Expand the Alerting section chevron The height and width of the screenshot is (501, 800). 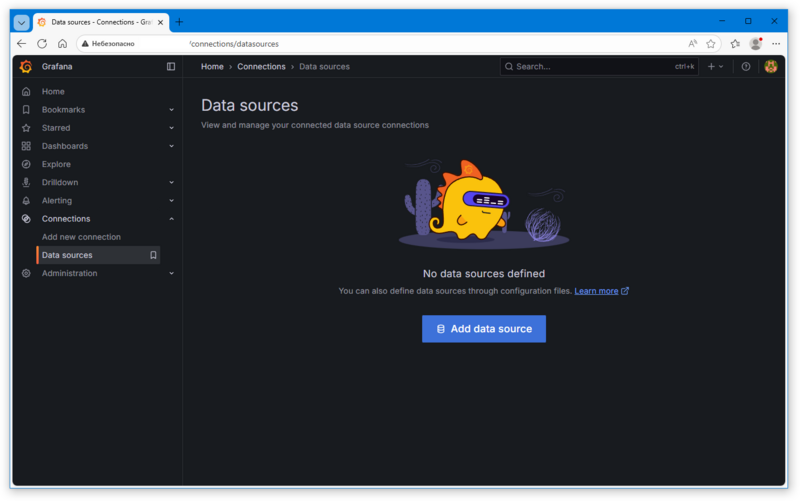click(x=171, y=201)
